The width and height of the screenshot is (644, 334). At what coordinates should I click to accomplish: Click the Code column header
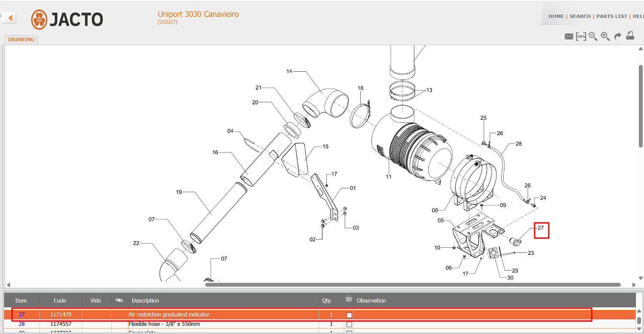60,301
